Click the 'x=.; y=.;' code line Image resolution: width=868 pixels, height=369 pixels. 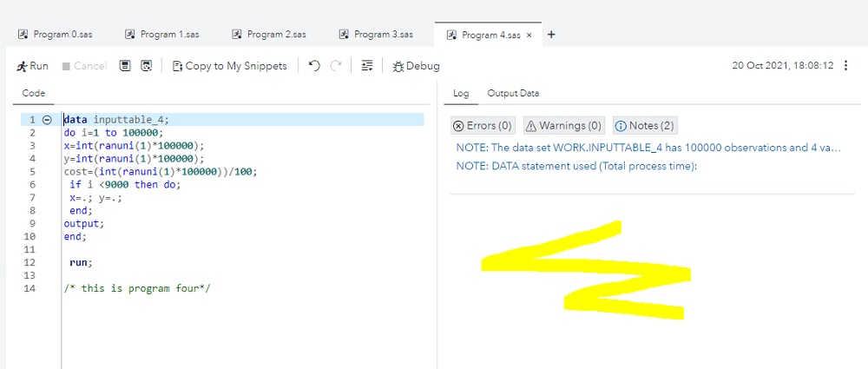coord(95,198)
